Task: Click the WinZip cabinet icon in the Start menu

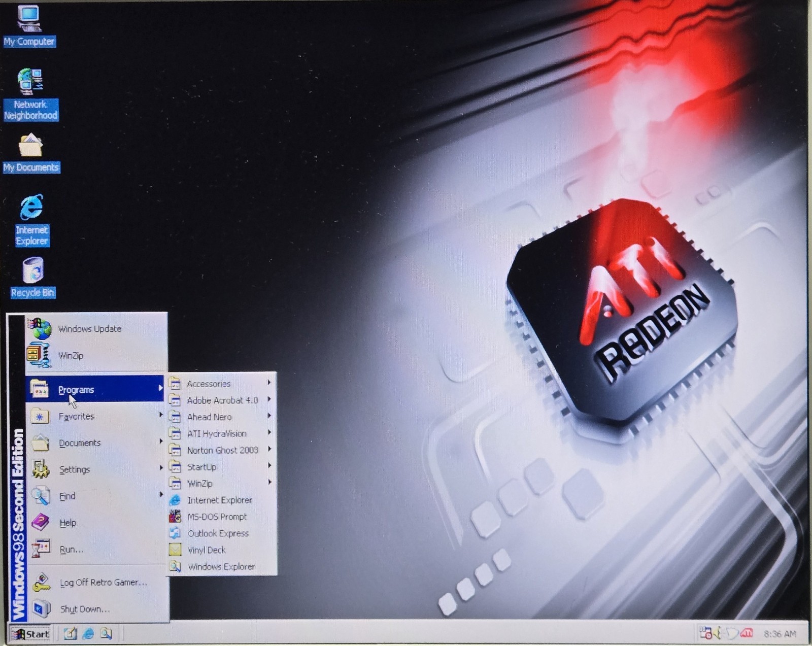Action: click(x=39, y=355)
